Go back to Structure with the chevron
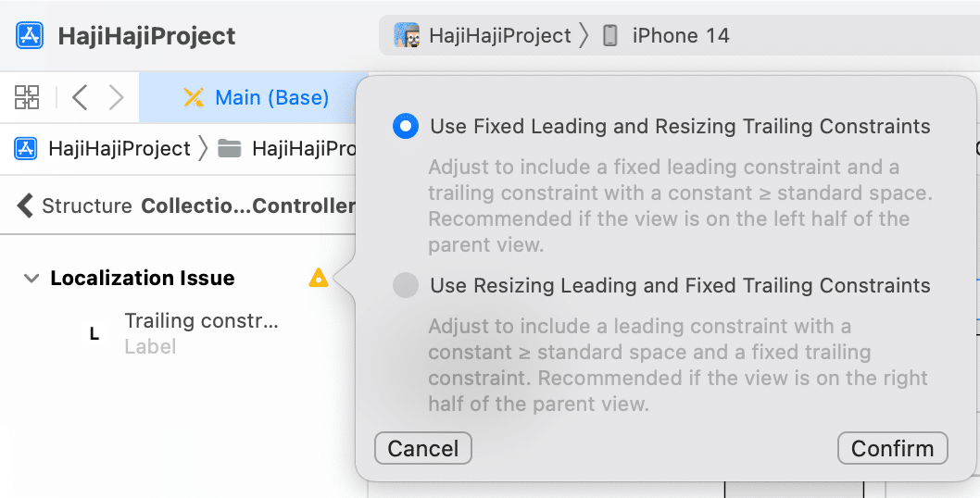The width and height of the screenshot is (980, 498). click(x=25, y=205)
